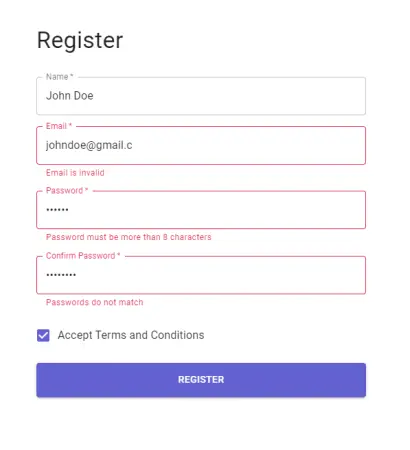This screenshot has height=450, width=410.
Task: Focus the Confirm Password field
Action: pyautogui.click(x=201, y=275)
